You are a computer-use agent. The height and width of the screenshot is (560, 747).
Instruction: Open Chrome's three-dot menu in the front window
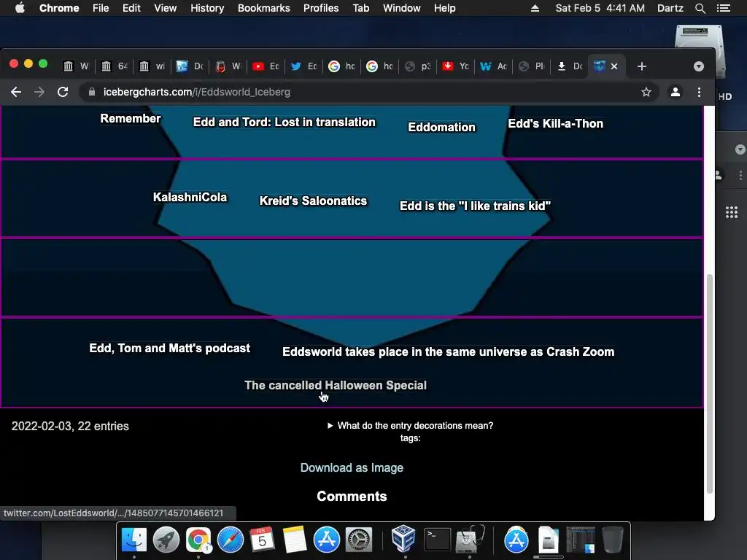(699, 92)
